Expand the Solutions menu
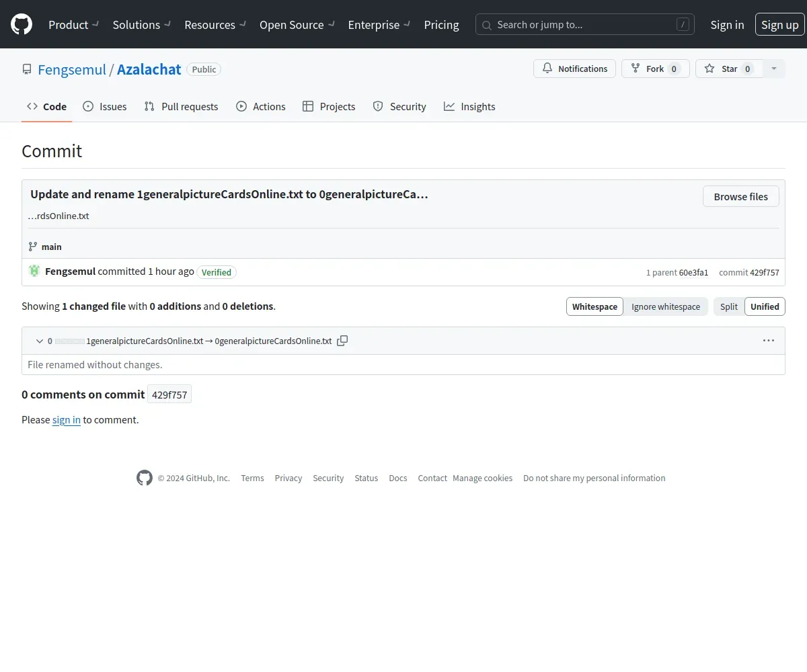 point(142,25)
